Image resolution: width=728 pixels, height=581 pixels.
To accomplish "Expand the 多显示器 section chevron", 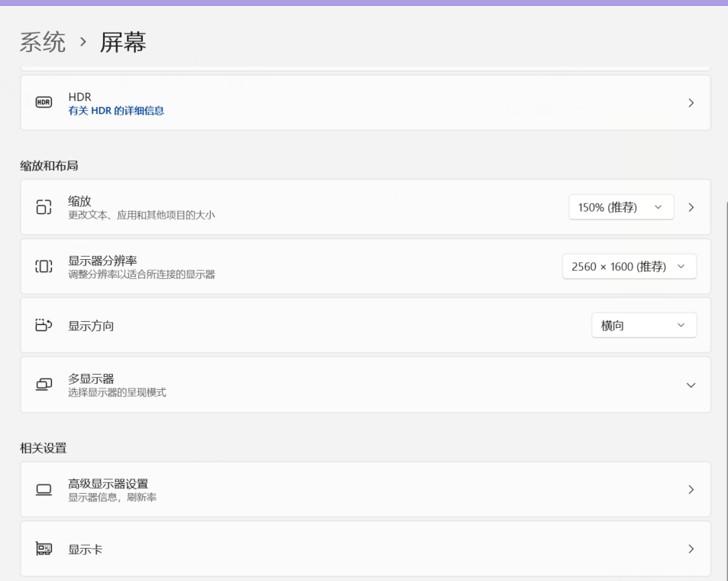I will tap(691, 385).
